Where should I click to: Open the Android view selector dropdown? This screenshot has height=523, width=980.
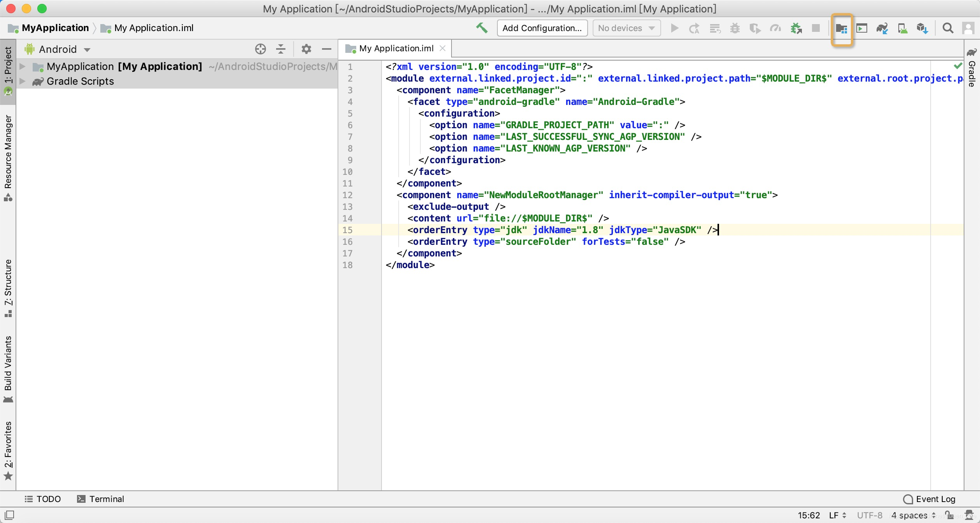pyautogui.click(x=58, y=49)
